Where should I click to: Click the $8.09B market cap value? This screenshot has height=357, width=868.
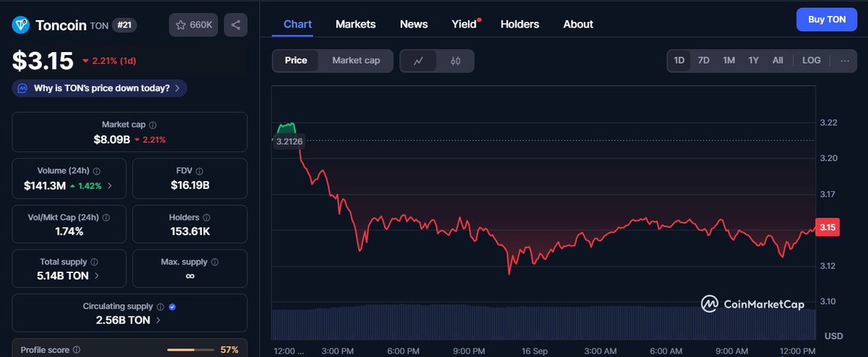pos(111,139)
